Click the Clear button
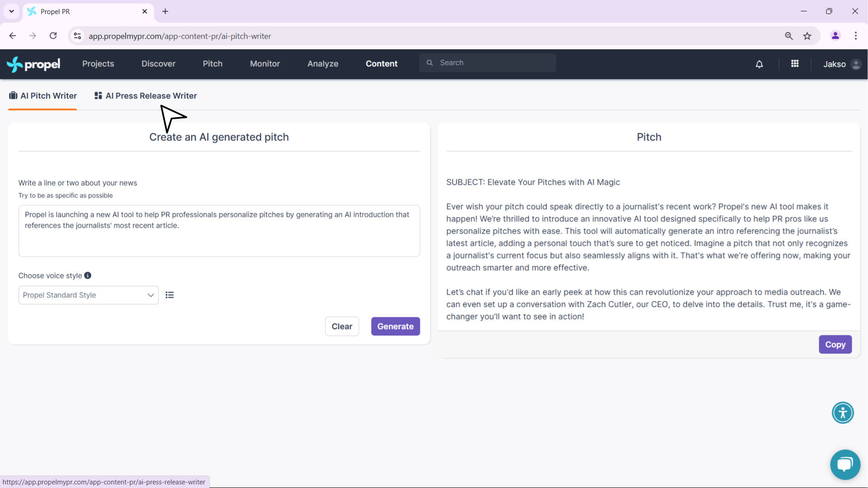This screenshot has height=488, width=868. click(342, 326)
